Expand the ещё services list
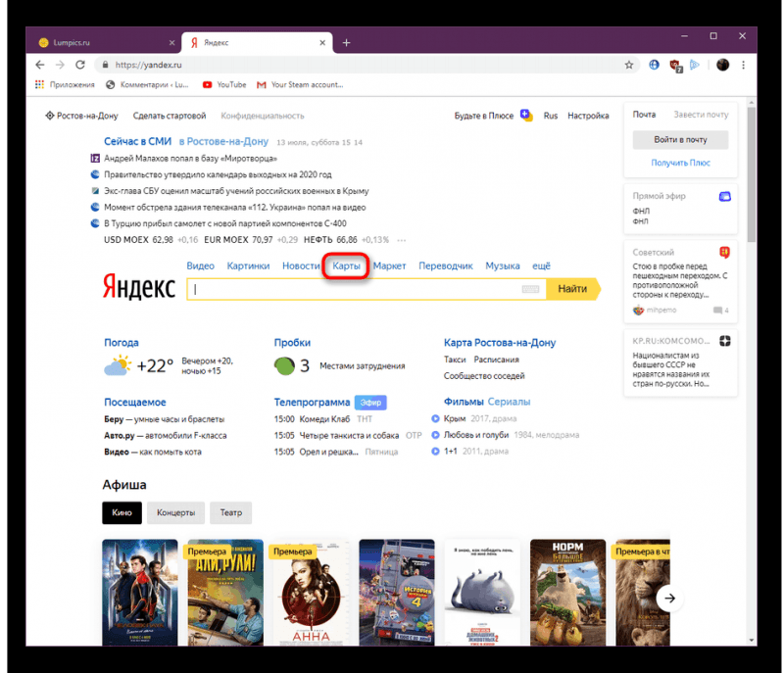784x673 pixels. tap(541, 266)
